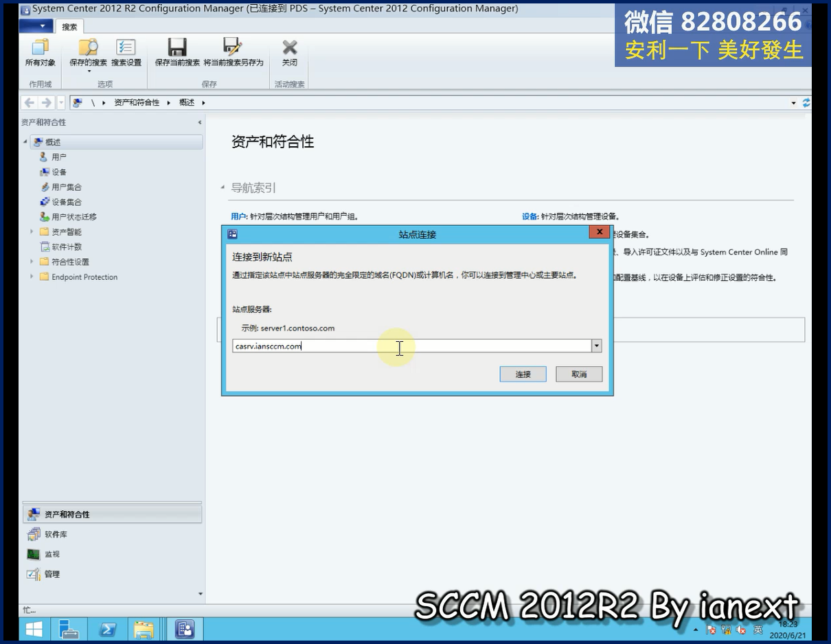831x644 pixels.
Task: Switch to the 搜索 ribbon tab
Action: [69, 27]
